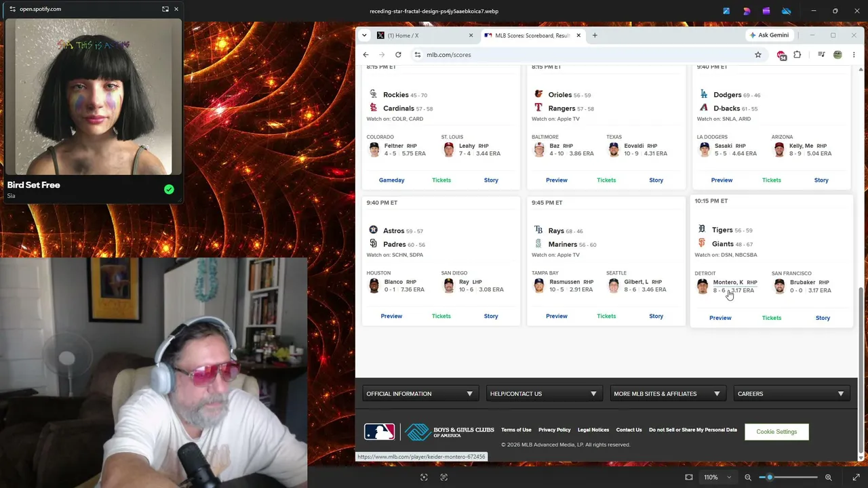Open Cookie Settings
The image size is (868, 488).
[776, 432]
